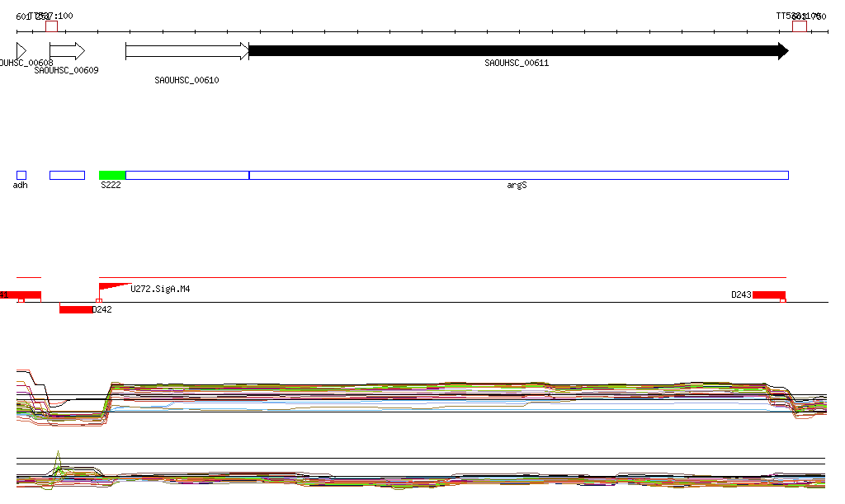This screenshot has width=845, height=504.
Task: Click the long red transcript line above D243
Action: (442, 277)
